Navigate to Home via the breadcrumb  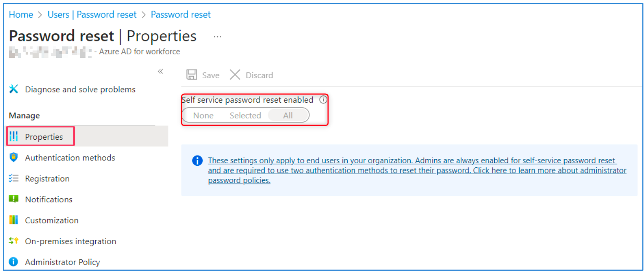pyautogui.click(x=21, y=14)
